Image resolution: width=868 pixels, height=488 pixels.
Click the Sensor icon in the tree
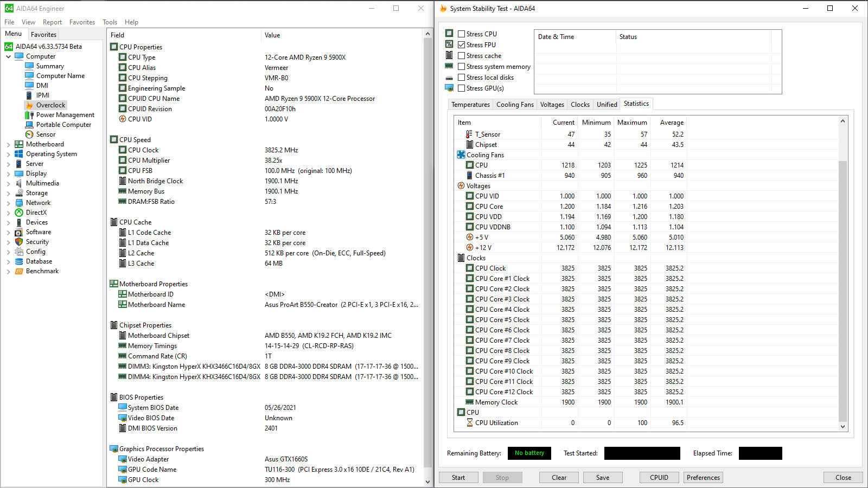pyautogui.click(x=29, y=134)
